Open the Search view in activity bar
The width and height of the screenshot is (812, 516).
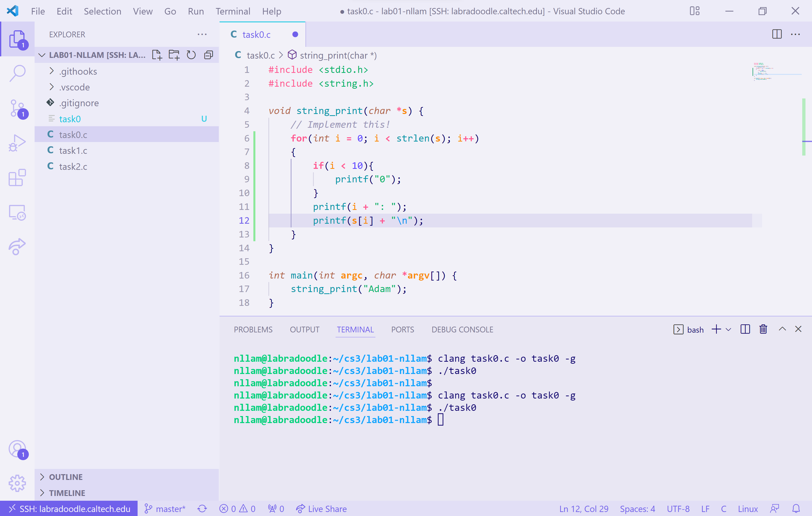click(17, 73)
